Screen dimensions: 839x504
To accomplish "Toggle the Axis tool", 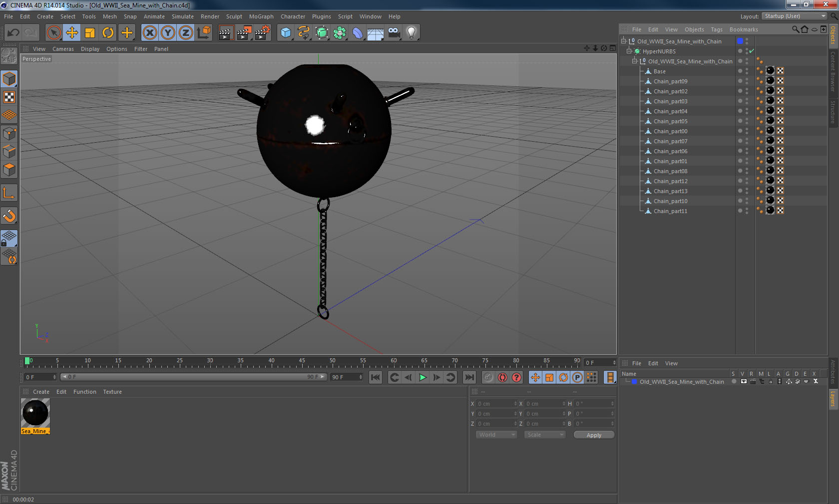I will pos(9,193).
